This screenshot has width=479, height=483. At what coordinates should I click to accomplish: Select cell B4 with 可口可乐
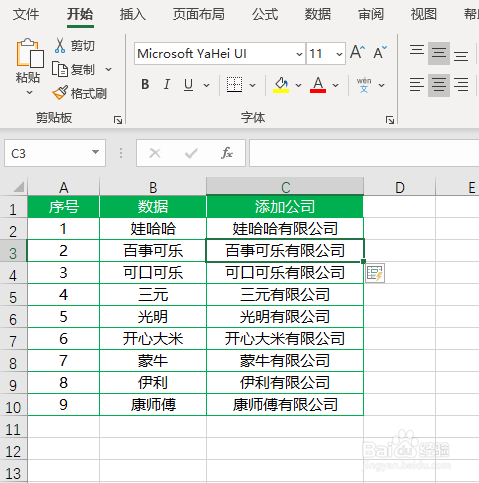point(153,272)
